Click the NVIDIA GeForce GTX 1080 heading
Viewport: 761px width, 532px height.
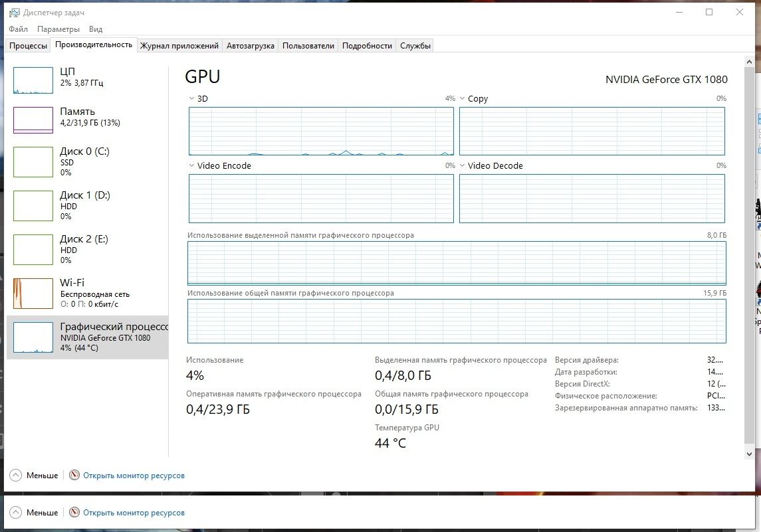pos(667,80)
